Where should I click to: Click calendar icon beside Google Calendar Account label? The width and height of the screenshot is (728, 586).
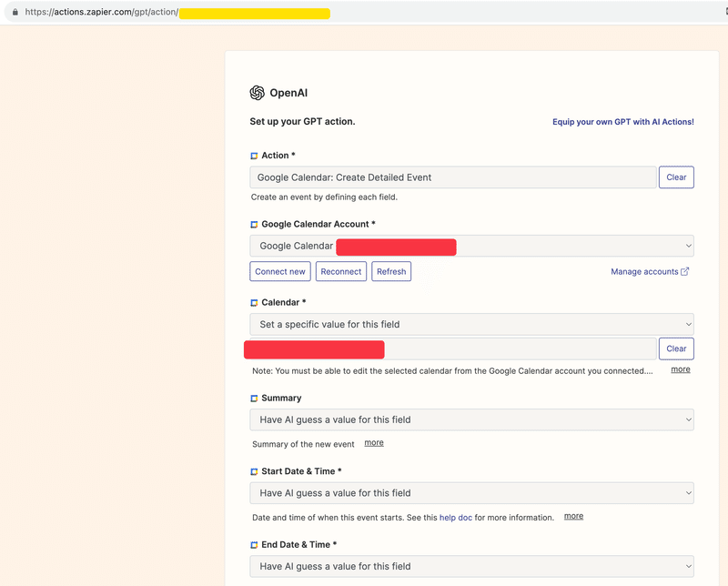click(x=254, y=225)
